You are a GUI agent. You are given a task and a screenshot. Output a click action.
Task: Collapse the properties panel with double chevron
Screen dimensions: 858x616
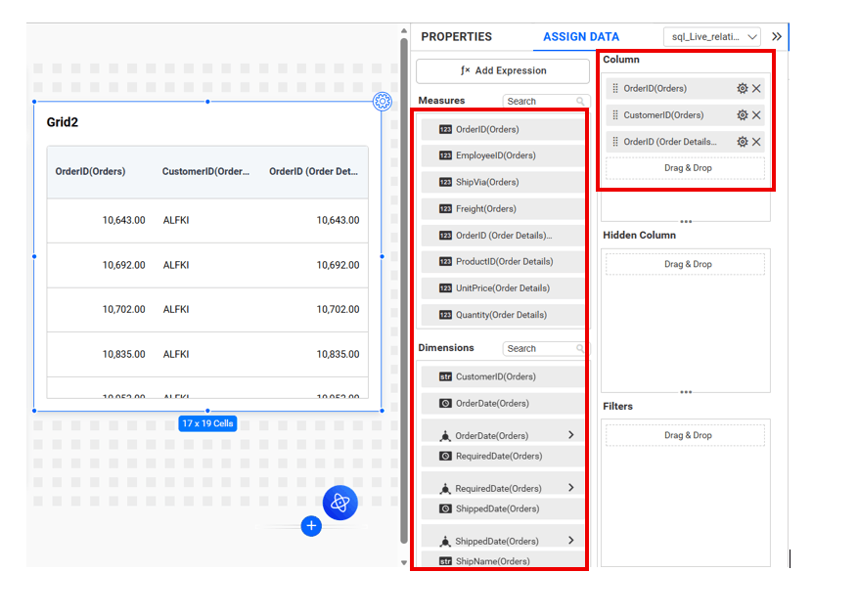pos(777,36)
